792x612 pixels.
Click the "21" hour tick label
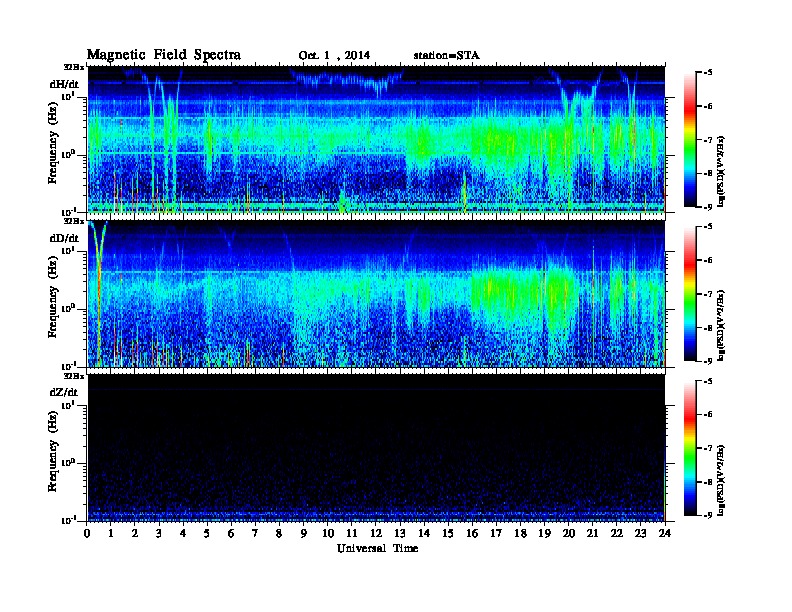point(592,534)
